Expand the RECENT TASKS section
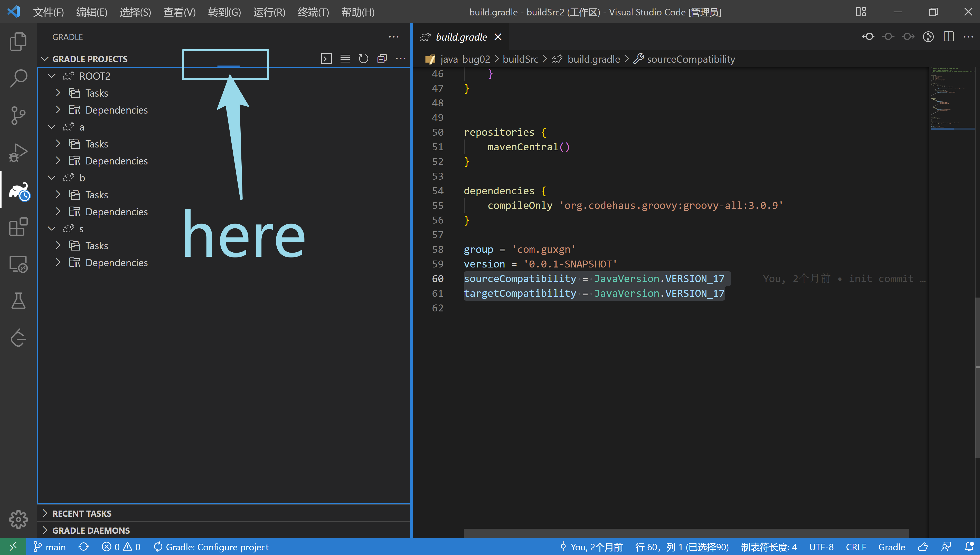 point(81,513)
